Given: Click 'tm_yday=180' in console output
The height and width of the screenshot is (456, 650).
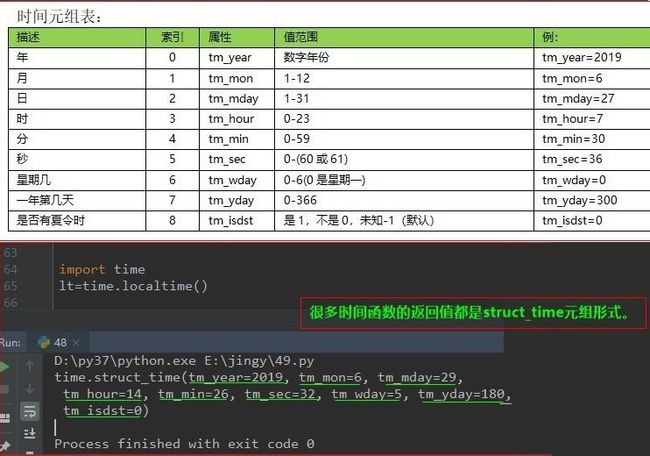Looking at the screenshot, I should [461, 394].
